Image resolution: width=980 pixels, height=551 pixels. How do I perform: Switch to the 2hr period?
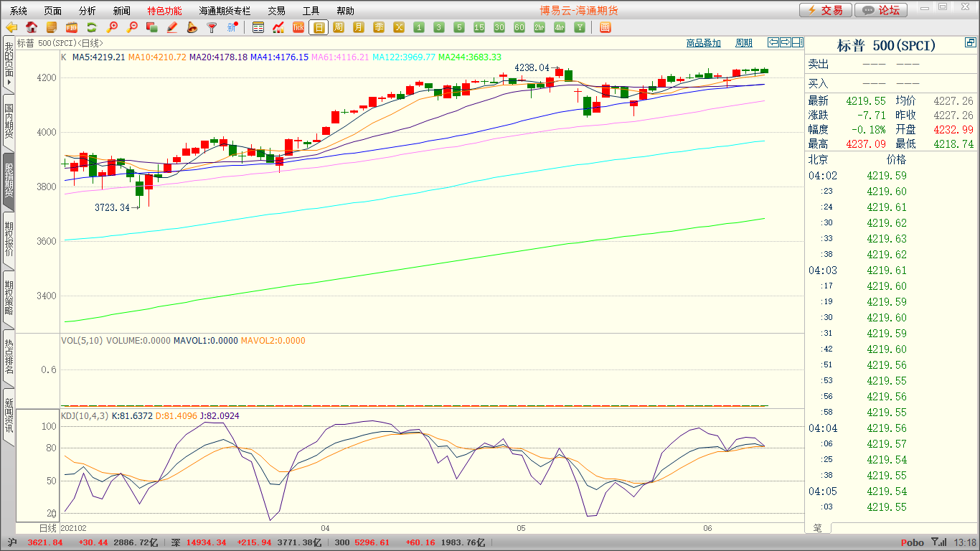click(x=540, y=27)
